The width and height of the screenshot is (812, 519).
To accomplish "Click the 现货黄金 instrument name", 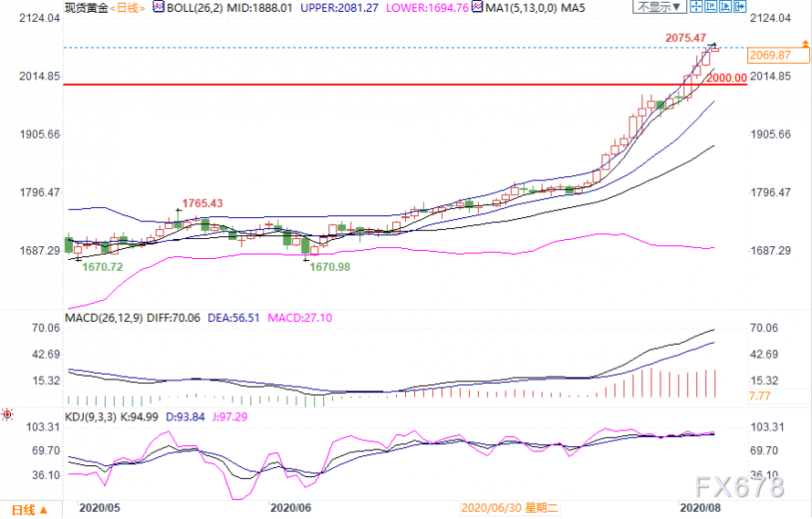I will click(87, 8).
